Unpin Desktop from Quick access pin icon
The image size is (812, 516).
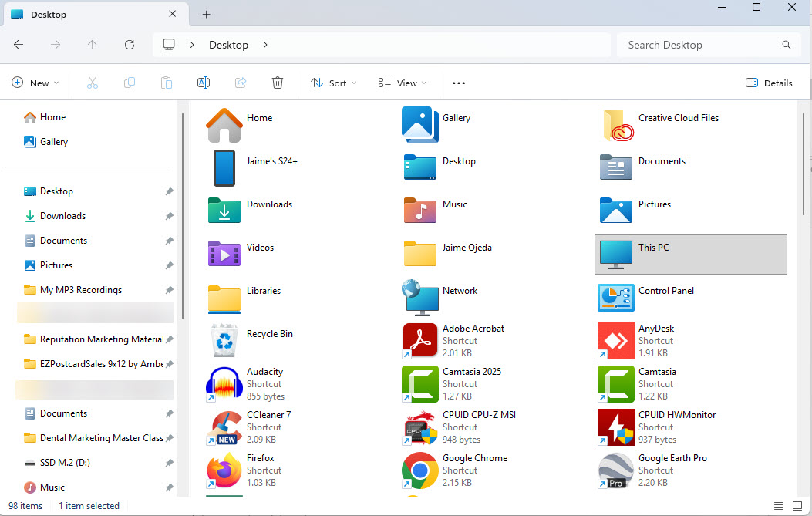tap(169, 192)
